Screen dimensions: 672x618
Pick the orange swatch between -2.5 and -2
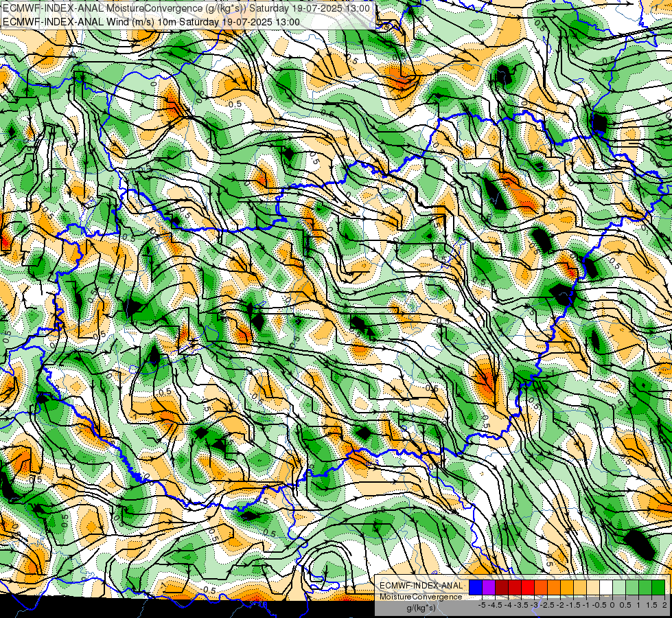[x=554, y=587]
